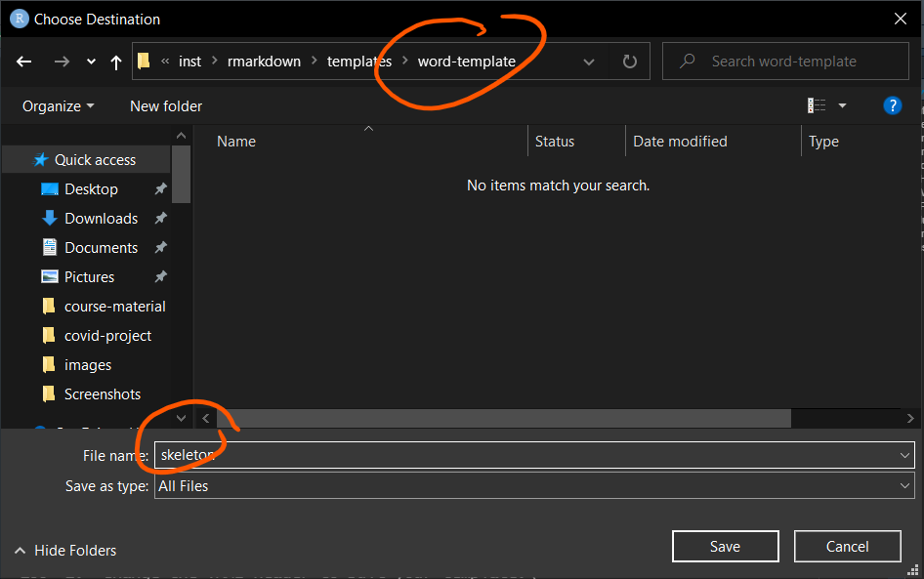This screenshot has width=924, height=579.
Task: Open the Save as type dropdown
Action: click(904, 485)
